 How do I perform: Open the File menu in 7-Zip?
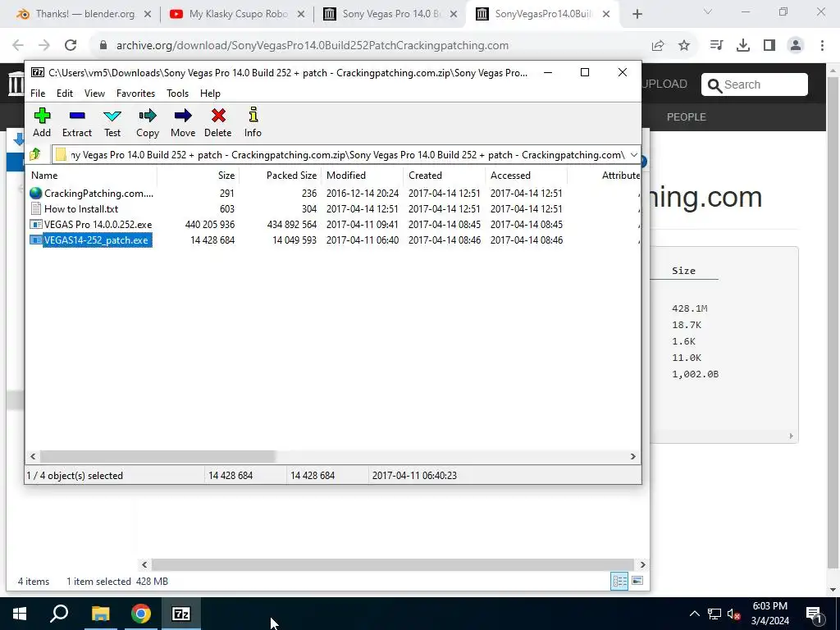(x=38, y=94)
